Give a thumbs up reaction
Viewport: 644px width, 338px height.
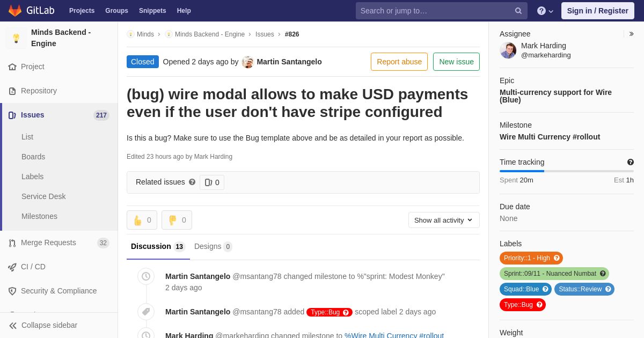click(x=142, y=220)
